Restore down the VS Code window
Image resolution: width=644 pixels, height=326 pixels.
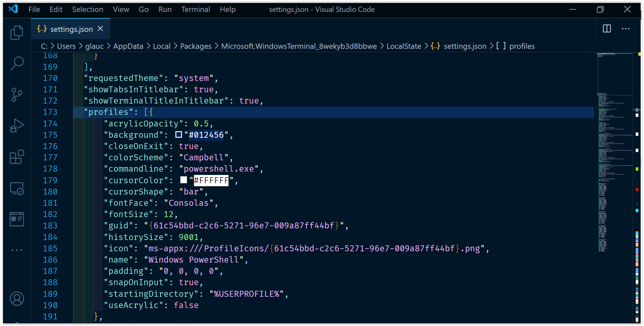[600, 9]
